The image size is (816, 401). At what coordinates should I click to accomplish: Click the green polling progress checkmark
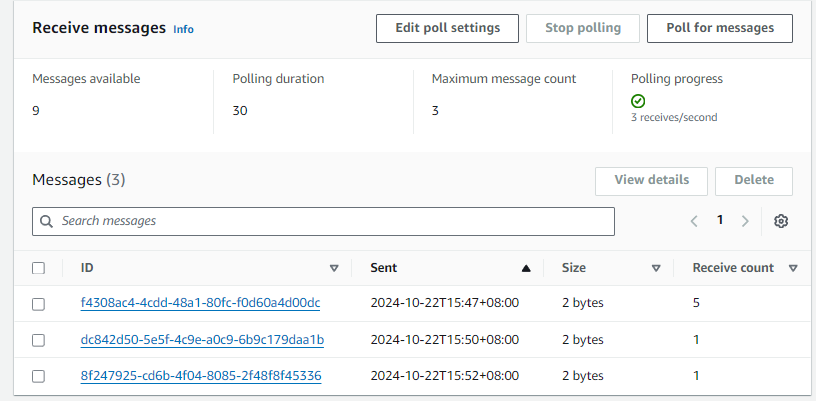click(x=638, y=101)
